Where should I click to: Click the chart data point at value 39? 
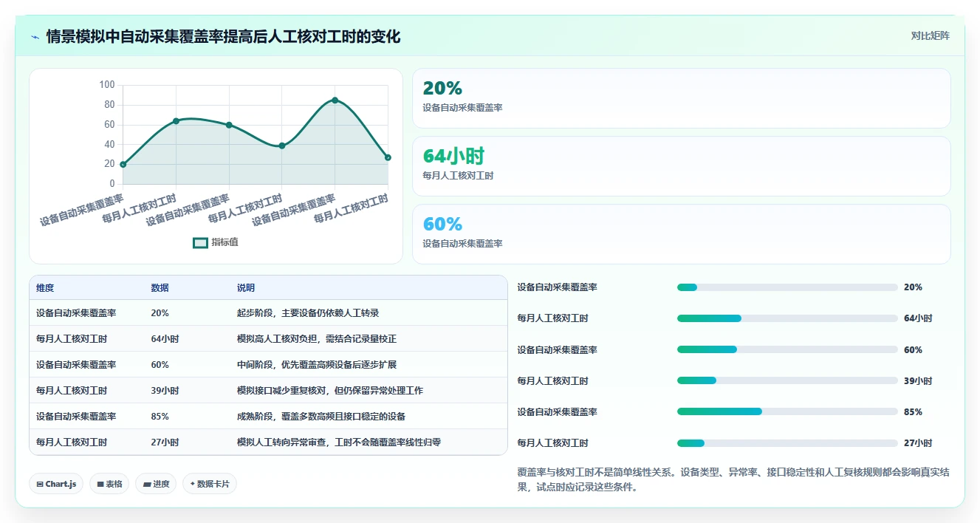pos(282,146)
